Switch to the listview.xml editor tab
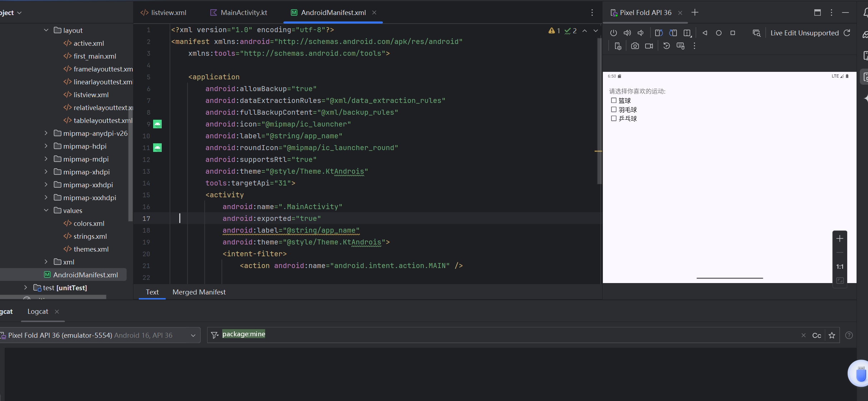Screen dimensions: 868x401 164,13
